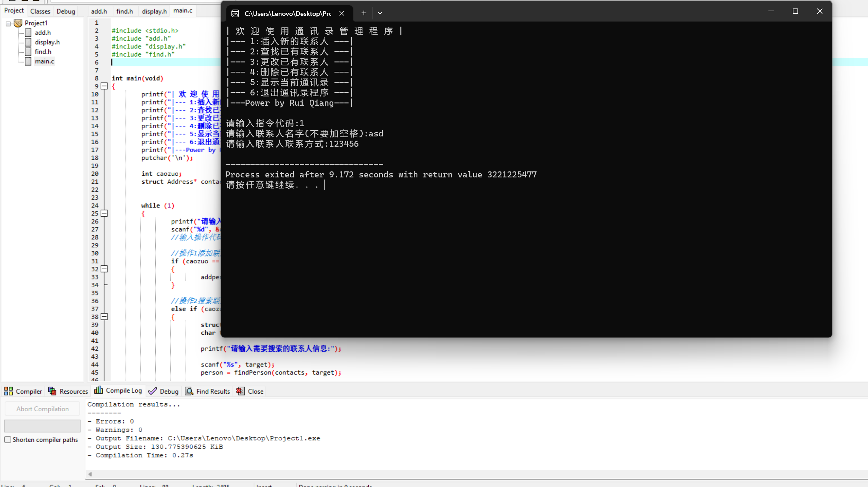This screenshot has width=868, height=487.
Task: Collapse the Project1 tree node
Action: pos(8,24)
